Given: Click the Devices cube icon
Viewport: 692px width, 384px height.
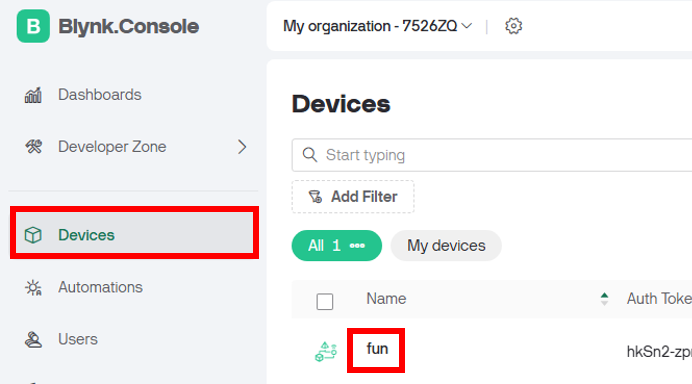Looking at the screenshot, I should (x=33, y=235).
